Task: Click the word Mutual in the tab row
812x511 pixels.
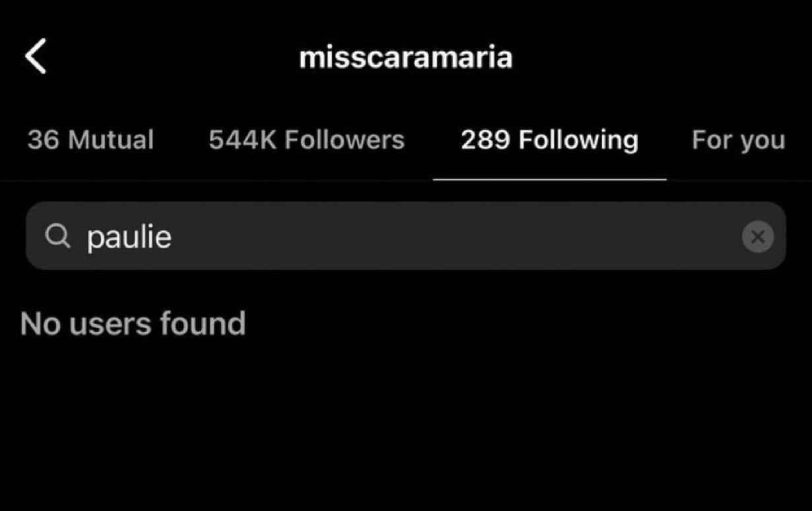Action: click(112, 140)
